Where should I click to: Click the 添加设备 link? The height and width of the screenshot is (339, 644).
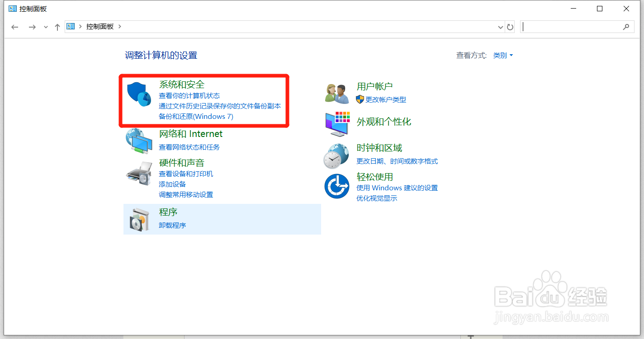point(172,184)
